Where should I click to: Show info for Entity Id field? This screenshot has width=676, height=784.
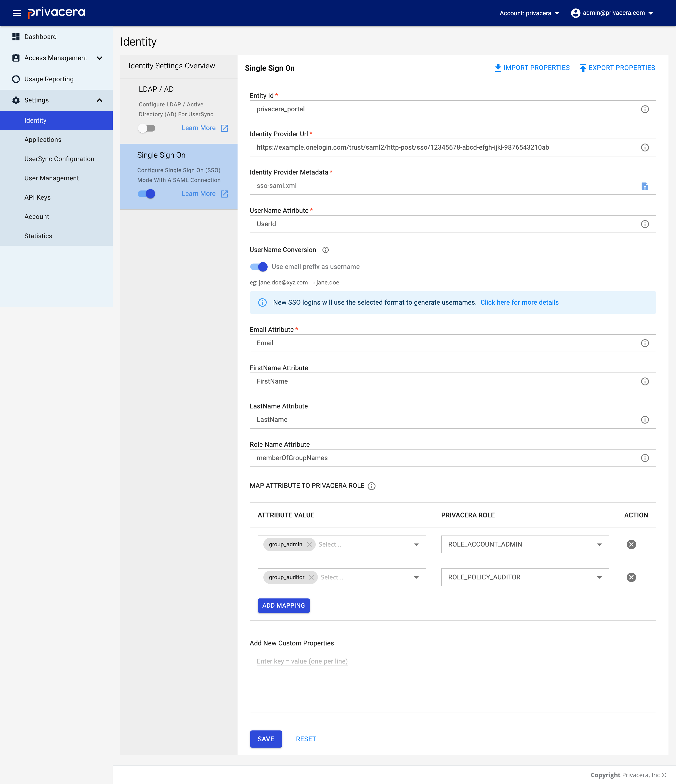coord(645,109)
